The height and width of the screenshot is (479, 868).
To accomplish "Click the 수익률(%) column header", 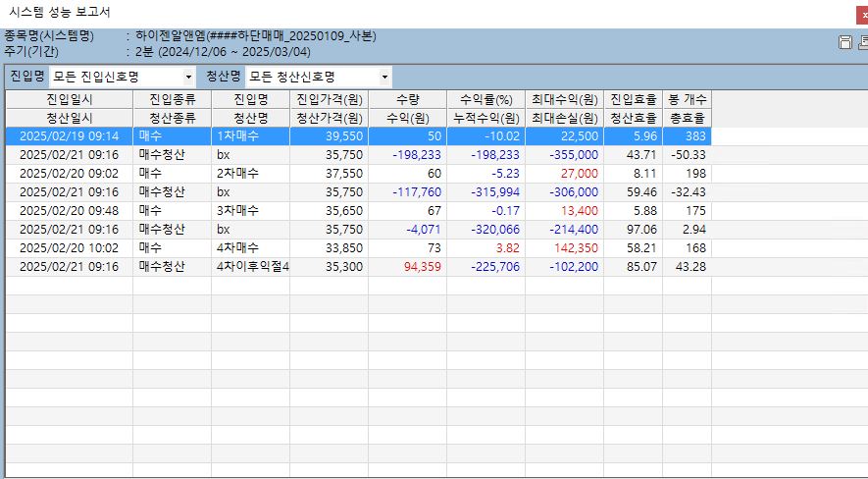I will coord(485,100).
